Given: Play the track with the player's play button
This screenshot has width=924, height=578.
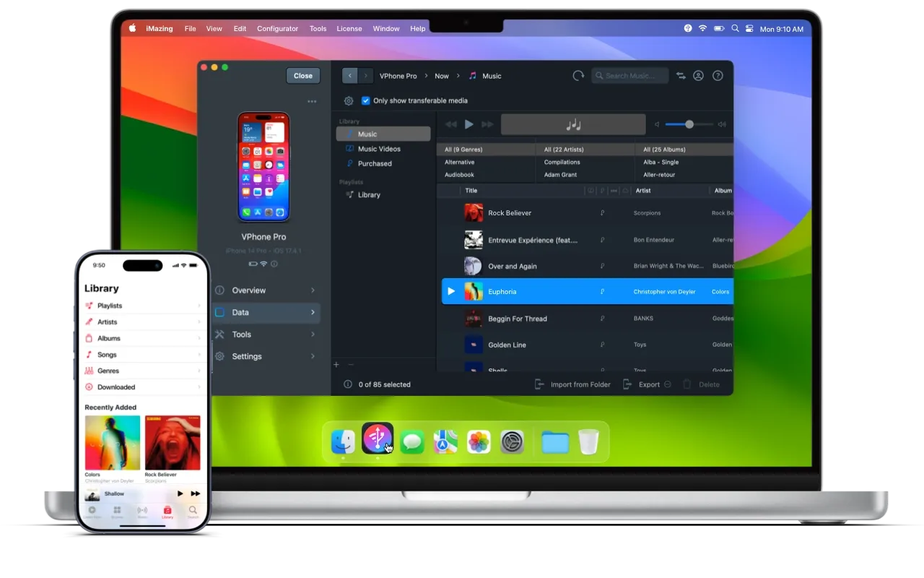Looking at the screenshot, I should [x=469, y=124].
